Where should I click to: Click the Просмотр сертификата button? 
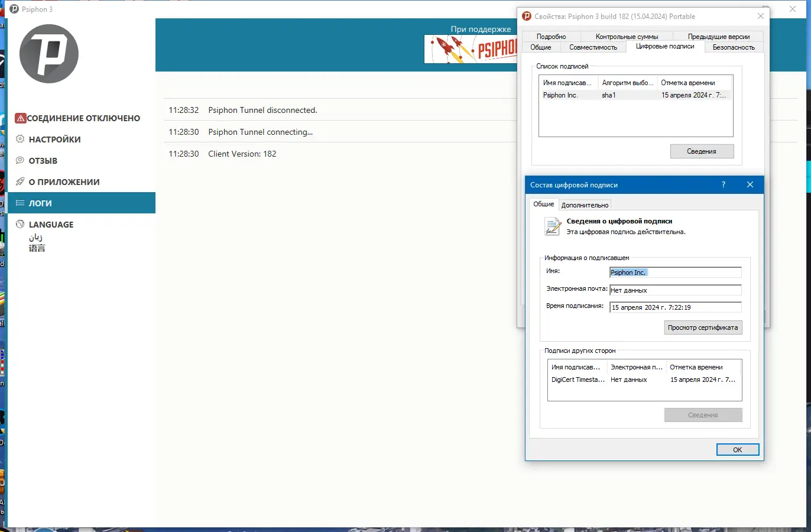coord(703,327)
